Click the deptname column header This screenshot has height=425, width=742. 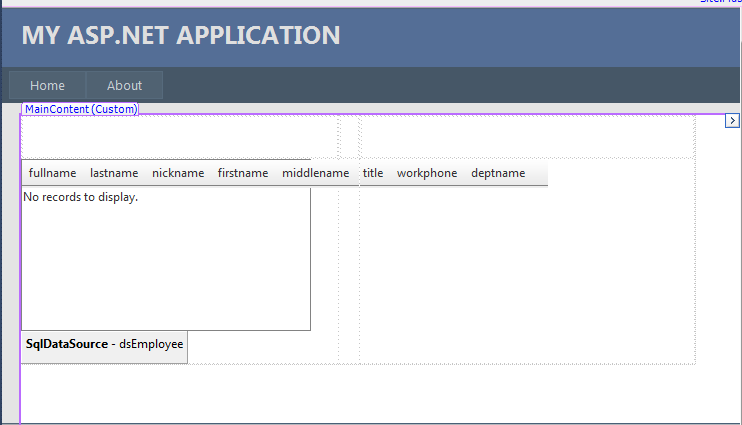tap(498, 173)
